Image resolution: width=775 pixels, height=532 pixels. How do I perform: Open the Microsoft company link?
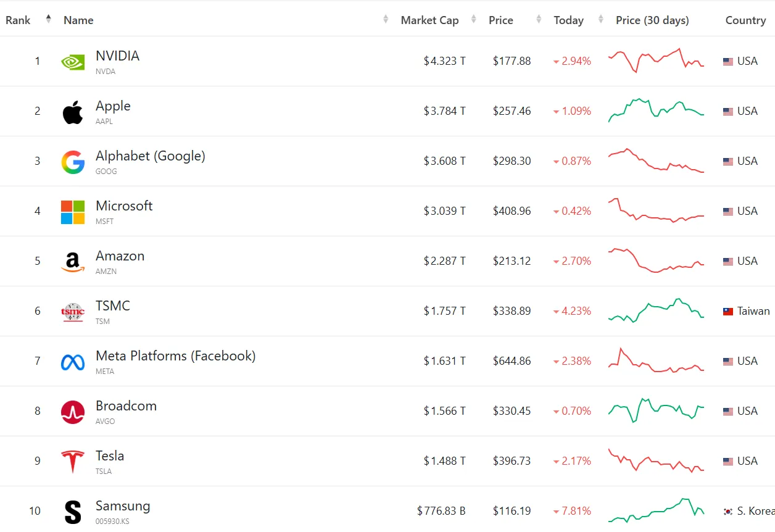click(x=124, y=206)
